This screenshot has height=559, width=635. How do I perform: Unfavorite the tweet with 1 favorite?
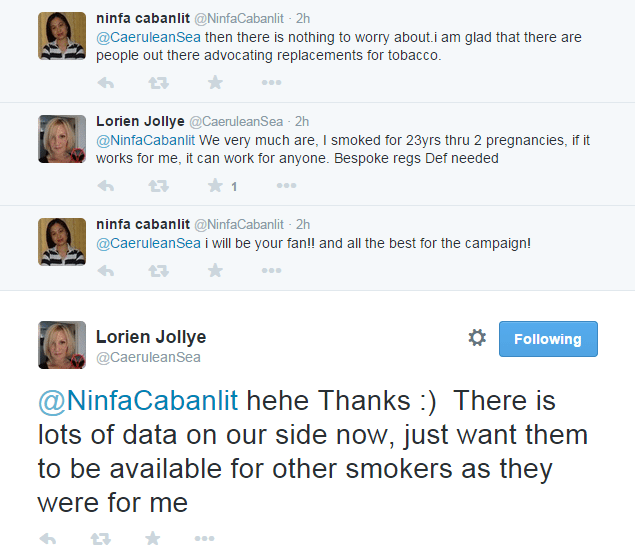point(215,186)
